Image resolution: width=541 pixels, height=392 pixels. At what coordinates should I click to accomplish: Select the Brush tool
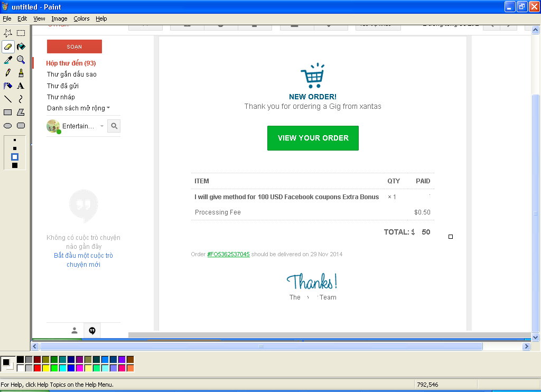coord(21,73)
